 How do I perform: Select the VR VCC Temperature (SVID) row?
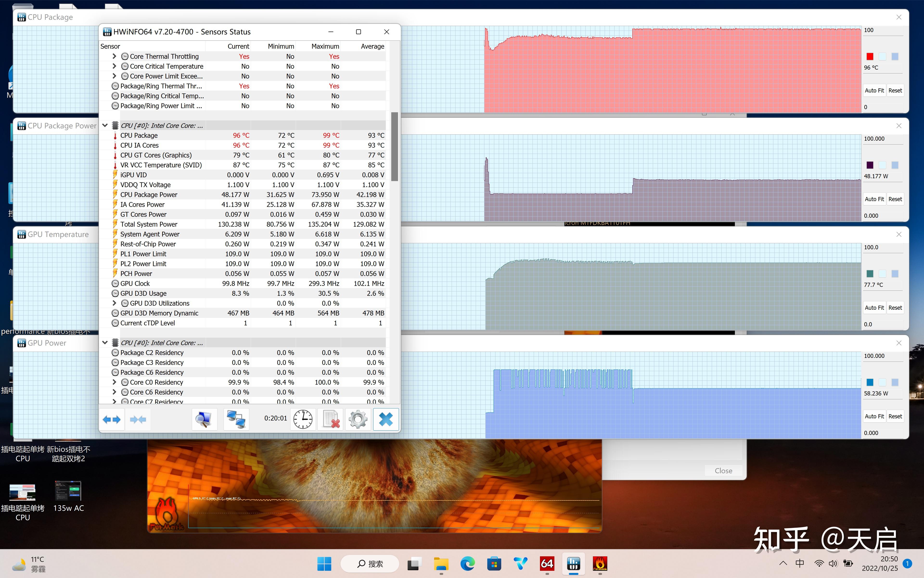[243, 165]
